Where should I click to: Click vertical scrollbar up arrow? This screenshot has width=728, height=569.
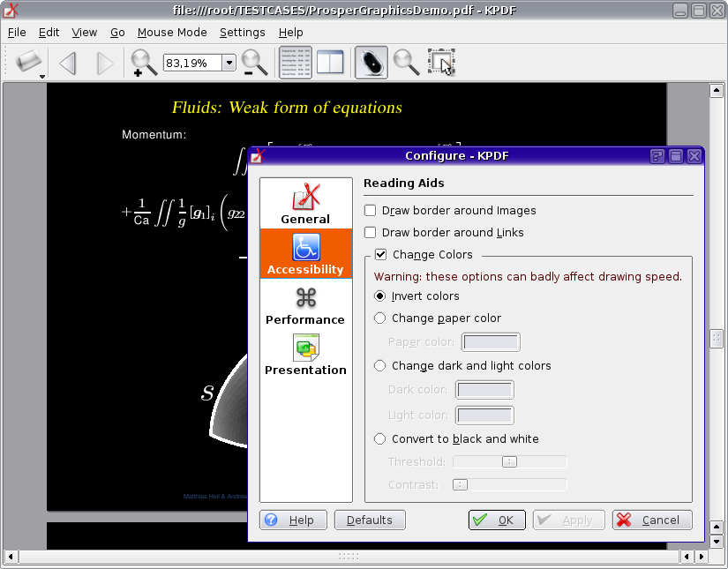(717, 91)
